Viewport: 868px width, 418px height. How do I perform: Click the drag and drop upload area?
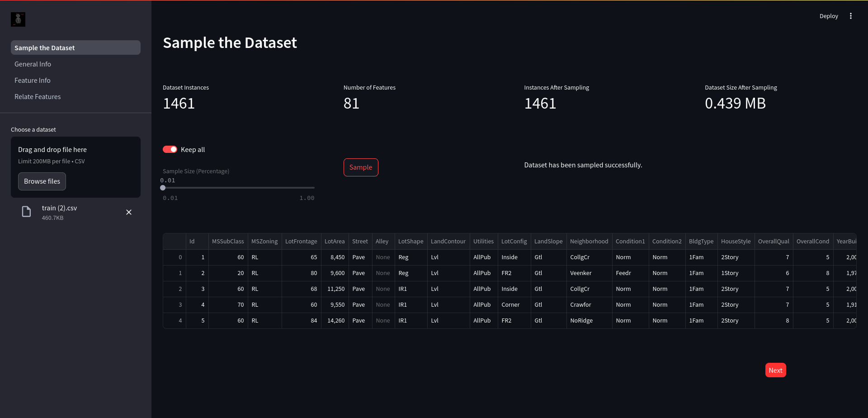pyautogui.click(x=75, y=167)
